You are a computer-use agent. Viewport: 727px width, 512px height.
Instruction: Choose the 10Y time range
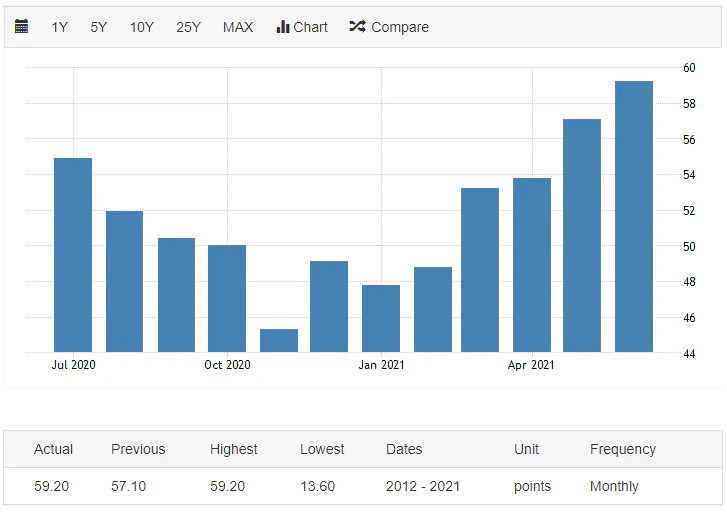pyautogui.click(x=141, y=27)
